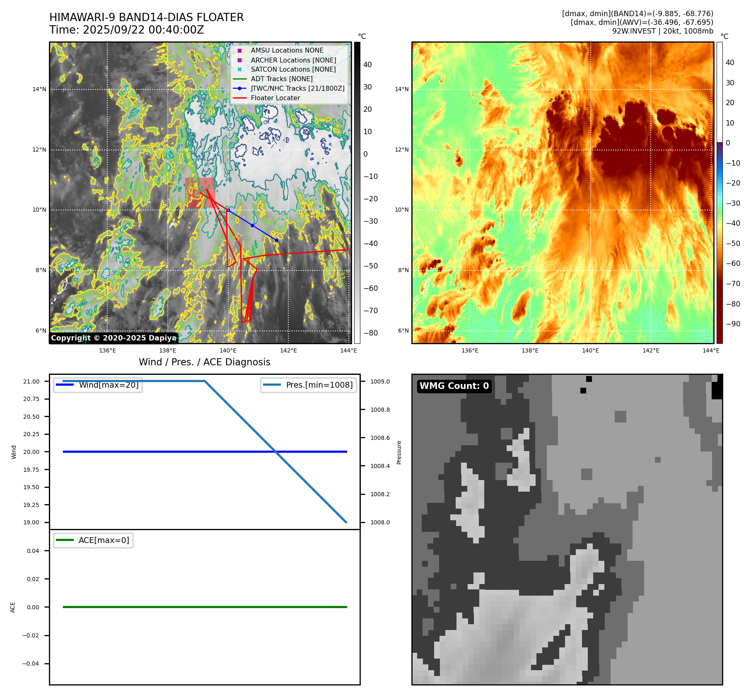751x700 pixels.
Task: Click the −0.04 tick on ACE axis
Action: [31, 664]
